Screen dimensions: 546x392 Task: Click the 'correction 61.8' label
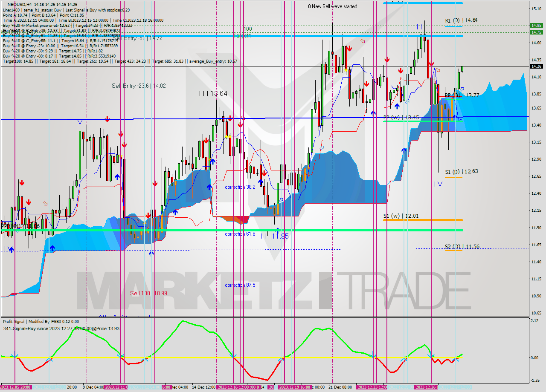(x=240, y=234)
